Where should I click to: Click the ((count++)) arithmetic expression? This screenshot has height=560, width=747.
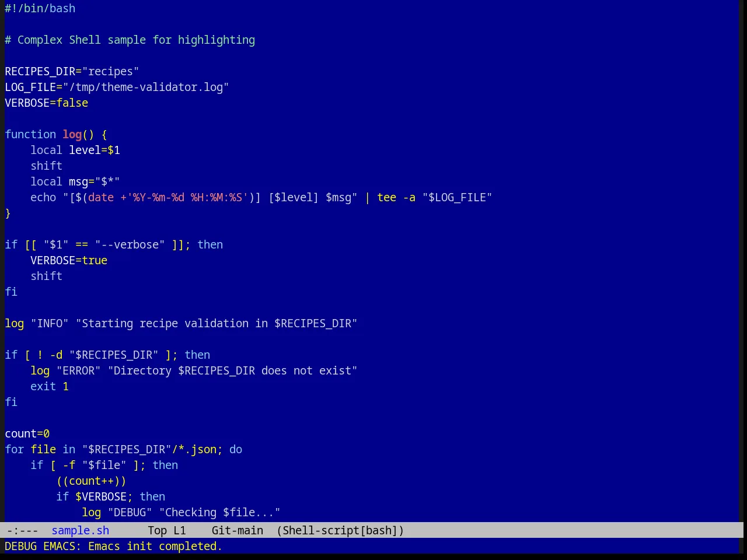click(x=92, y=481)
